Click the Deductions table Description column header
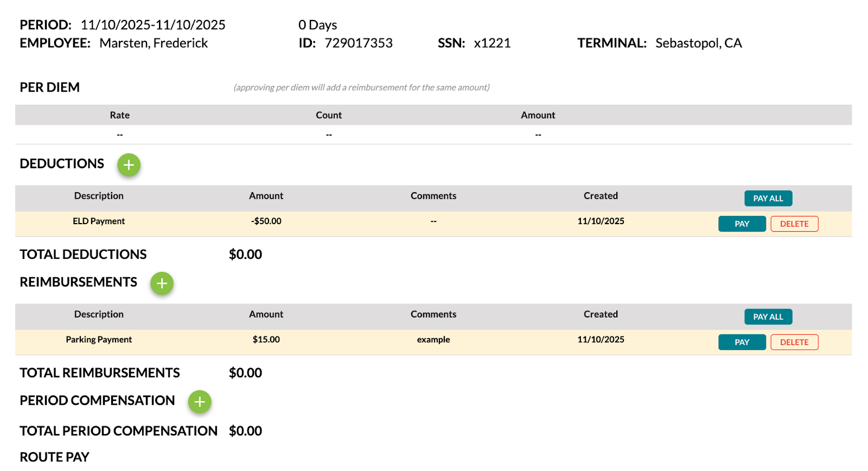868x471 pixels. 99,196
